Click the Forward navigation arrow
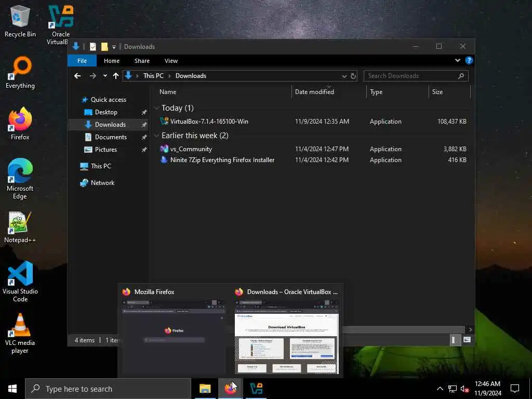This screenshot has width=532, height=399. coord(92,76)
